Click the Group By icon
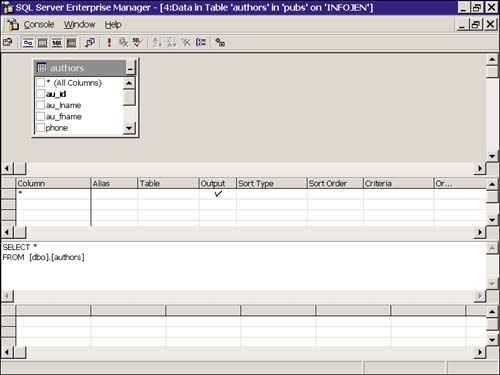This screenshot has width=500, height=375. tap(201, 42)
